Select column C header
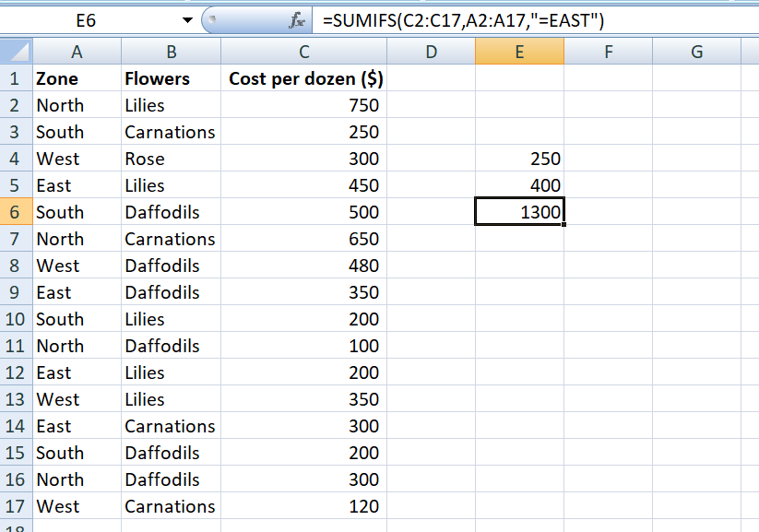 click(303, 52)
